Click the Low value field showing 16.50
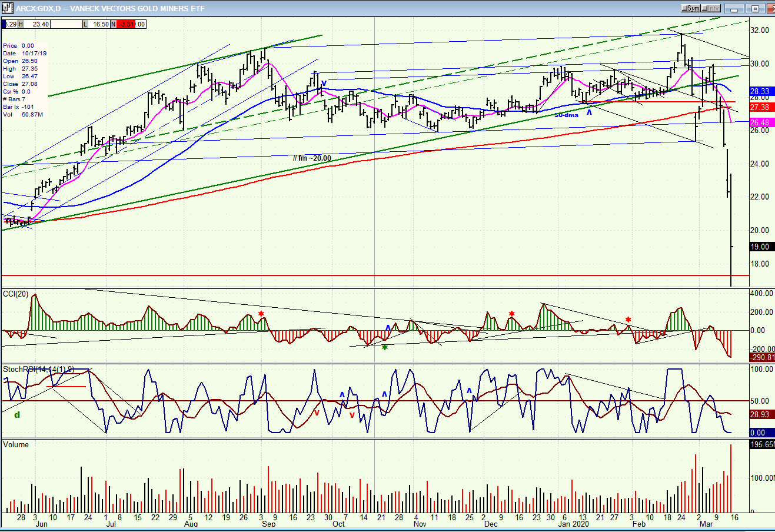Image resolution: width=775 pixels, height=532 pixels. (x=99, y=24)
